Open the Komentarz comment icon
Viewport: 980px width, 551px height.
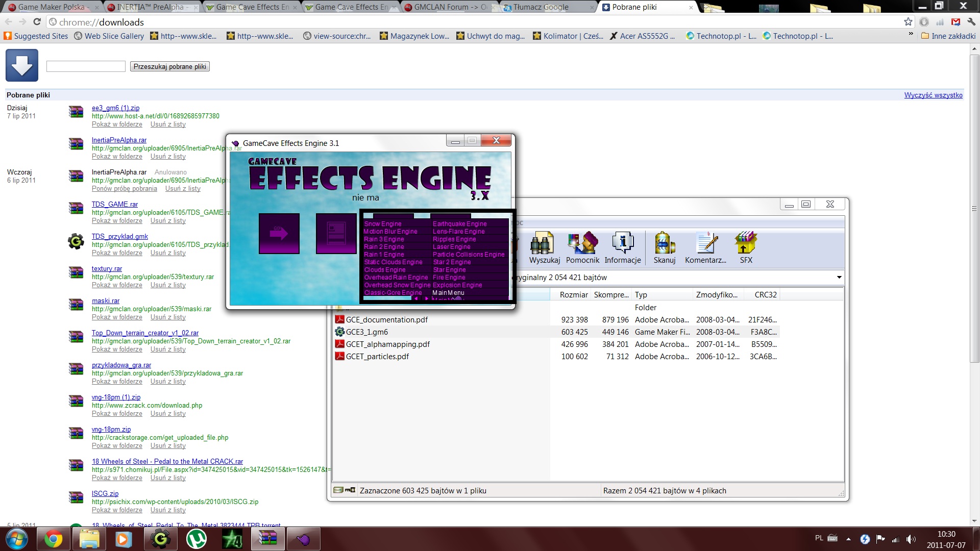706,243
